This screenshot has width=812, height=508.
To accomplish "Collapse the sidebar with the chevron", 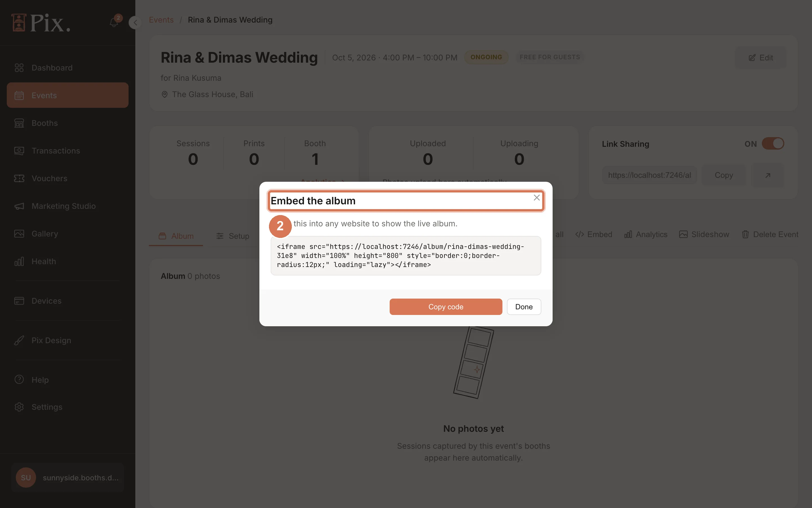I will [135, 23].
